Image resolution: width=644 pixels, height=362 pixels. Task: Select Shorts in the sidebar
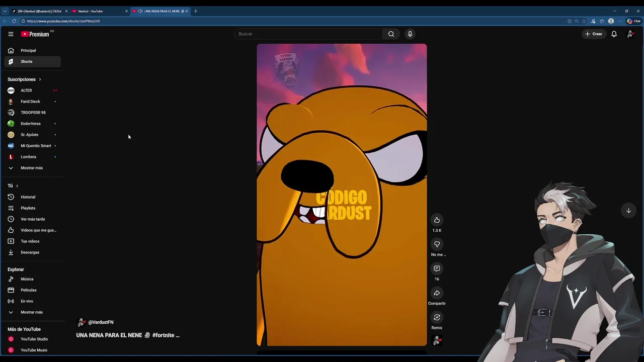[33, 61]
